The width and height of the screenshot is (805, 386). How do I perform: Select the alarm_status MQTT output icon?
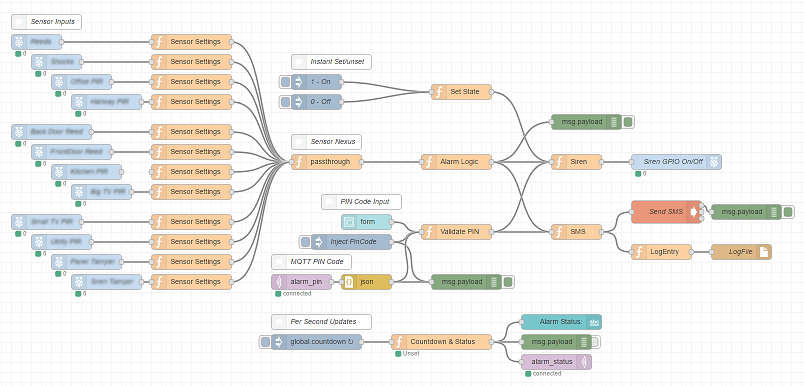584,362
